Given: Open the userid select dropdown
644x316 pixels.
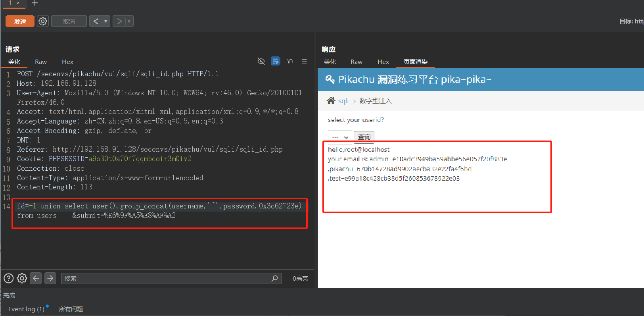Looking at the screenshot, I should click(340, 137).
